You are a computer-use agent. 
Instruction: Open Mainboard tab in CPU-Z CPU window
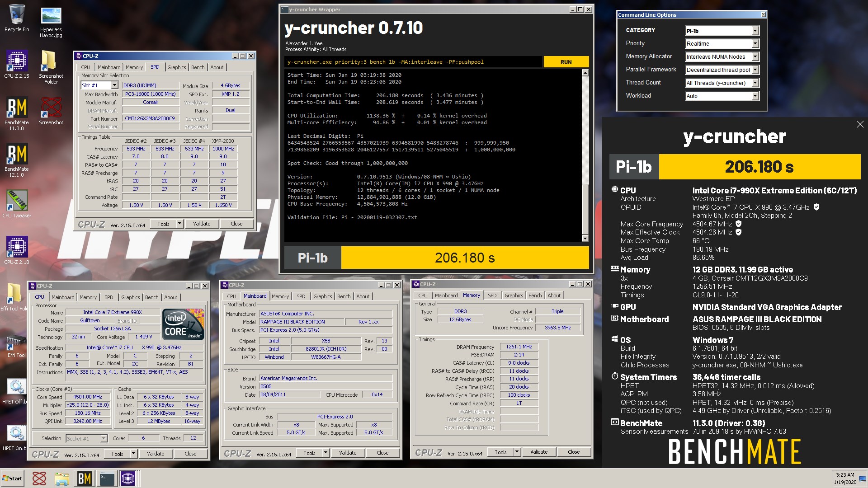[63, 297]
